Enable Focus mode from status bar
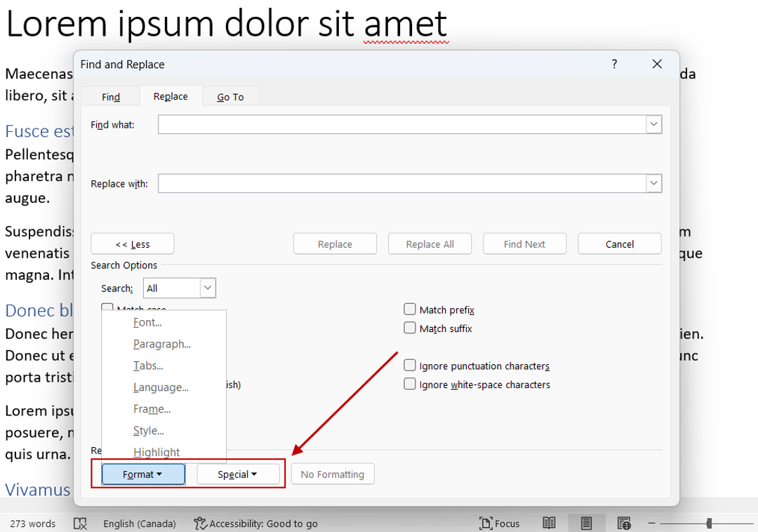Viewport: 758px width, 532px height. click(x=500, y=524)
